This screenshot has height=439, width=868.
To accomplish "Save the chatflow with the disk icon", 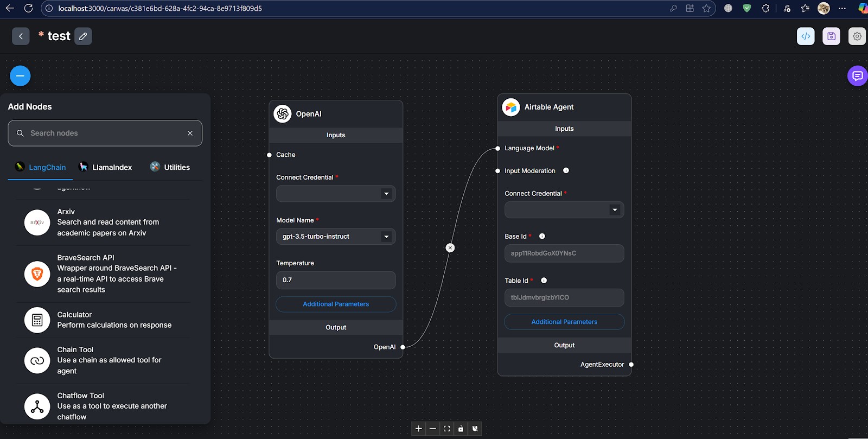I will 831,36.
